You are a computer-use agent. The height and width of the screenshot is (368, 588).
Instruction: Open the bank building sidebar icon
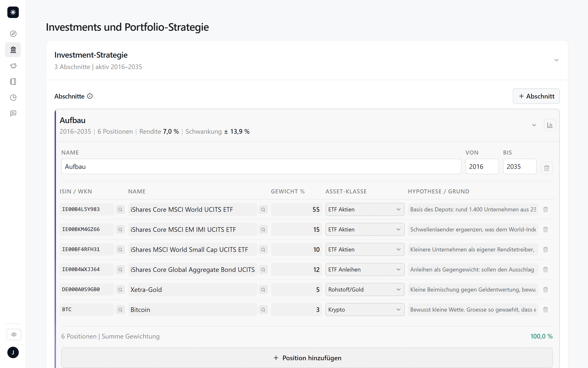pos(13,50)
